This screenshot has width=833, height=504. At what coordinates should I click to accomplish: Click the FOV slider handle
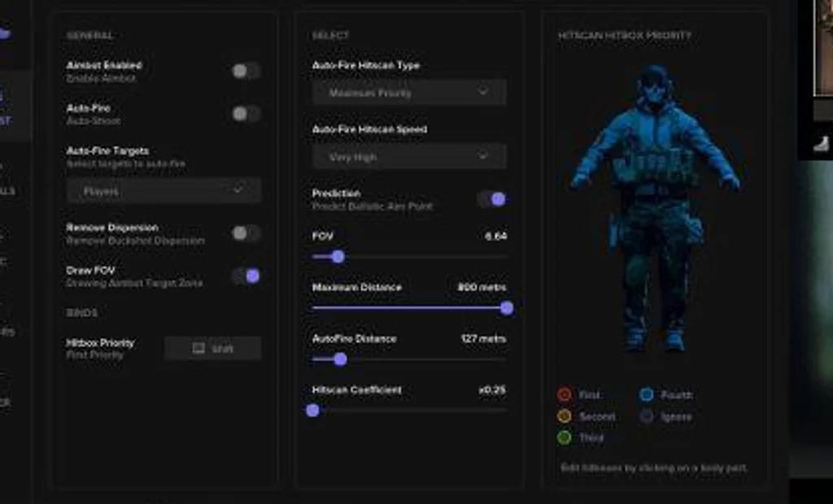pyautogui.click(x=338, y=257)
